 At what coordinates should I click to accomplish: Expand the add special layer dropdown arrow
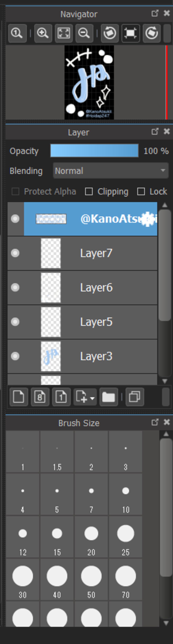pos(92,398)
